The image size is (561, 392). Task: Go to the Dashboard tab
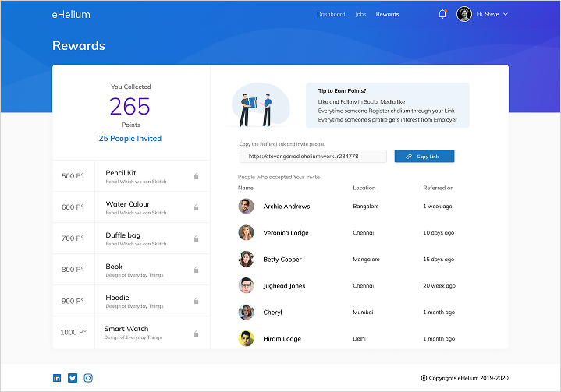[331, 14]
